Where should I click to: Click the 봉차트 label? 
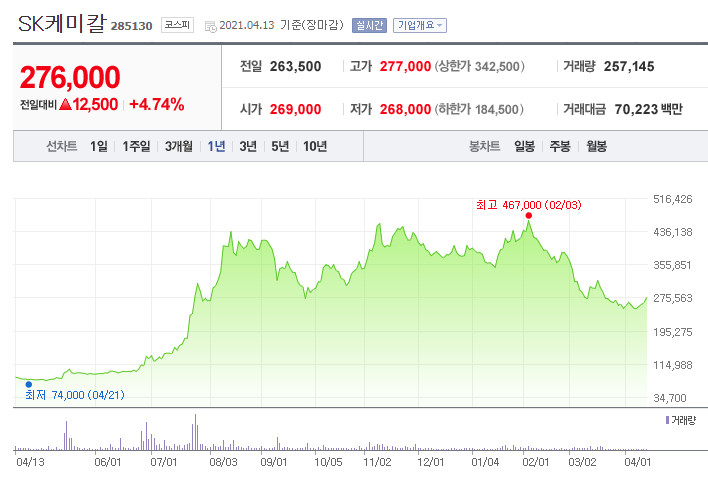[x=484, y=146]
